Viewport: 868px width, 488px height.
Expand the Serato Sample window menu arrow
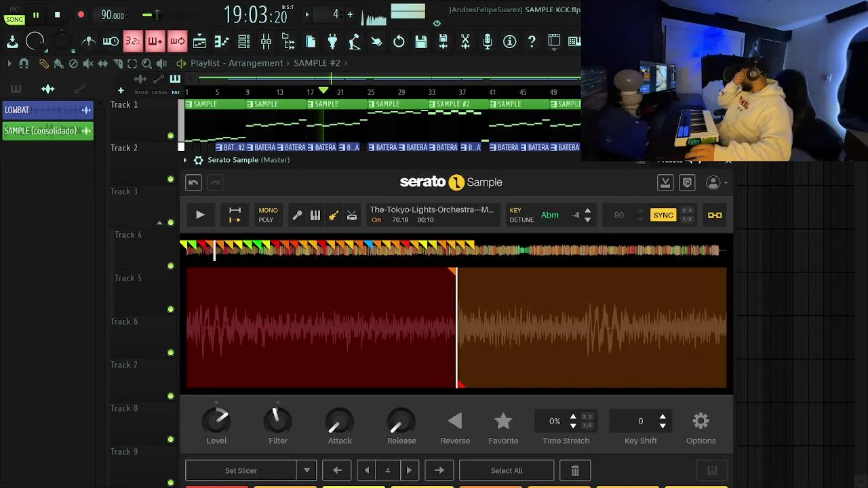coord(185,160)
